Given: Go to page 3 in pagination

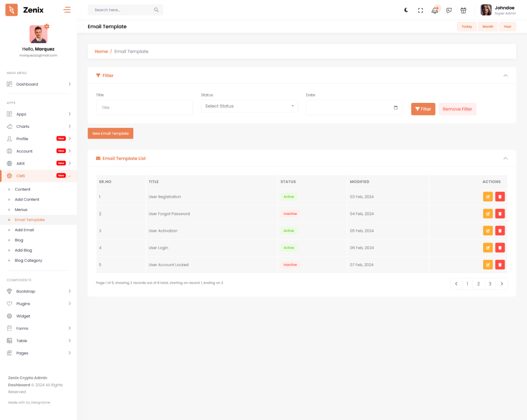Looking at the screenshot, I should pyautogui.click(x=490, y=284).
